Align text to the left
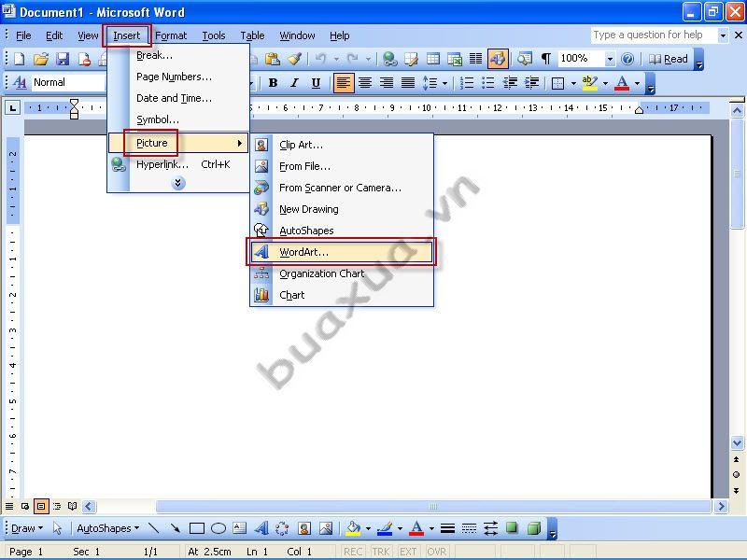Image resolution: width=747 pixels, height=560 pixels. pos(343,83)
